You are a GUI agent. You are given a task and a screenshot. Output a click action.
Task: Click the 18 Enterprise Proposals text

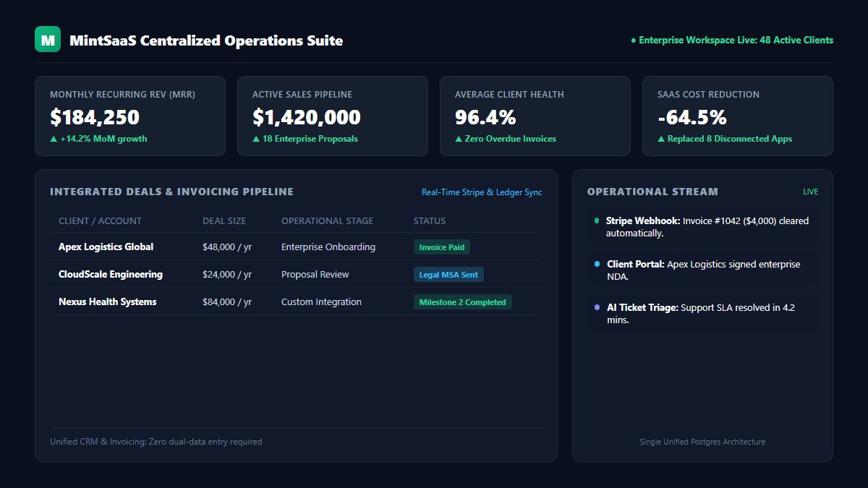(x=305, y=139)
